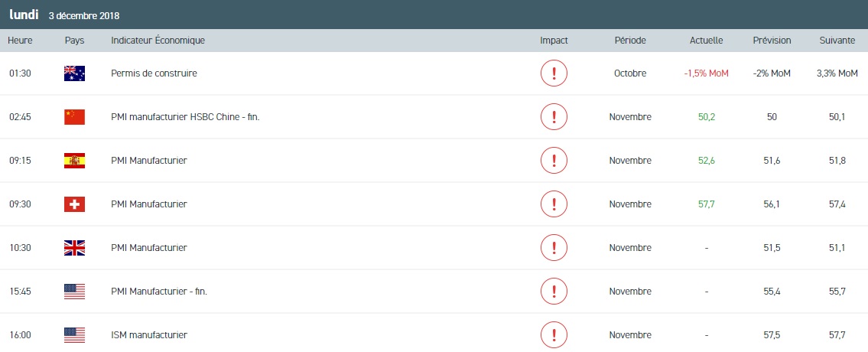
Task: Open the Permis de construire indicator
Action: pyautogui.click(x=154, y=73)
